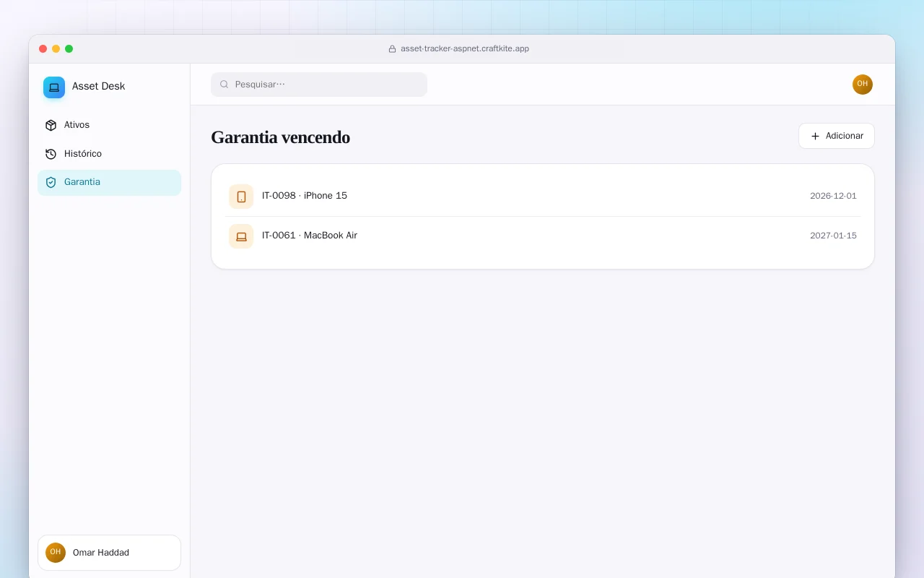Click the date 2027-01-15
Image resolution: width=924 pixels, height=578 pixels.
[833, 236]
